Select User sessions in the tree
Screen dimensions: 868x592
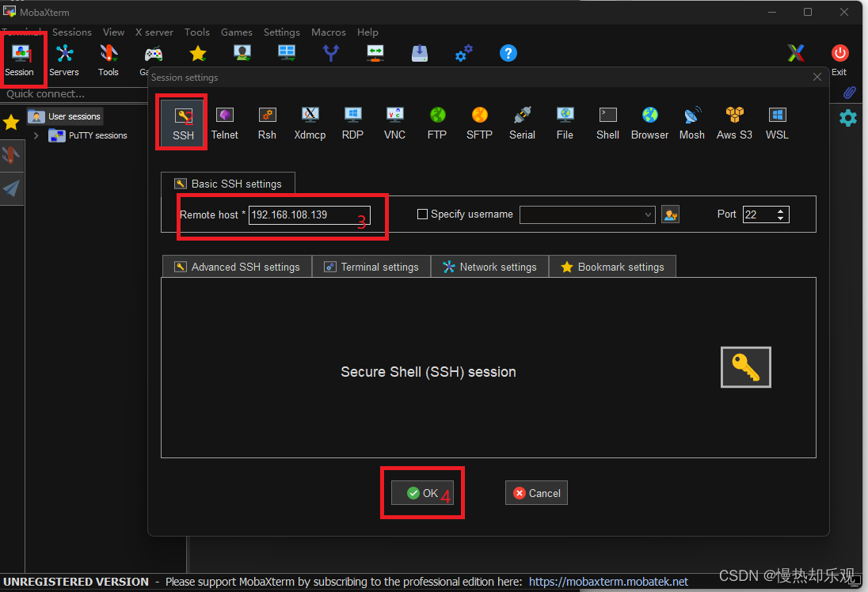65,116
